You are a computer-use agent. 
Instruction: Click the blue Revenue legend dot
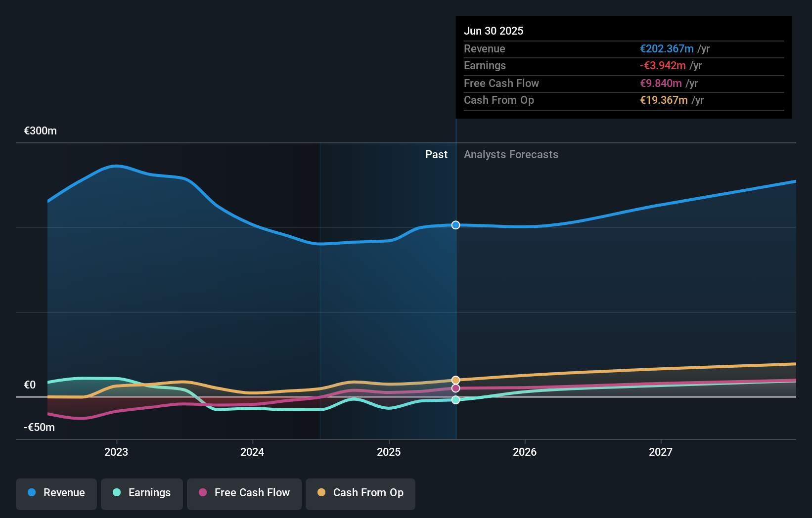click(32, 492)
